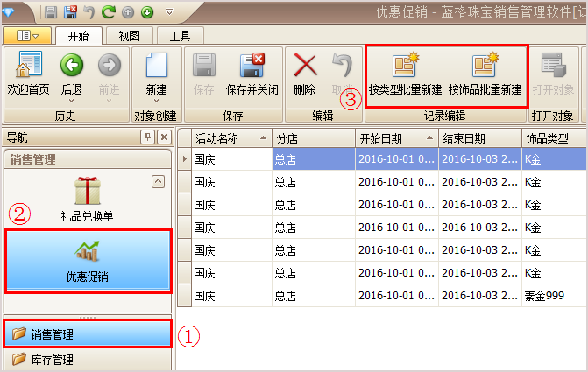Click the 打开对象 open object button
Image resolution: width=588 pixels, height=372 pixels.
coord(554,74)
